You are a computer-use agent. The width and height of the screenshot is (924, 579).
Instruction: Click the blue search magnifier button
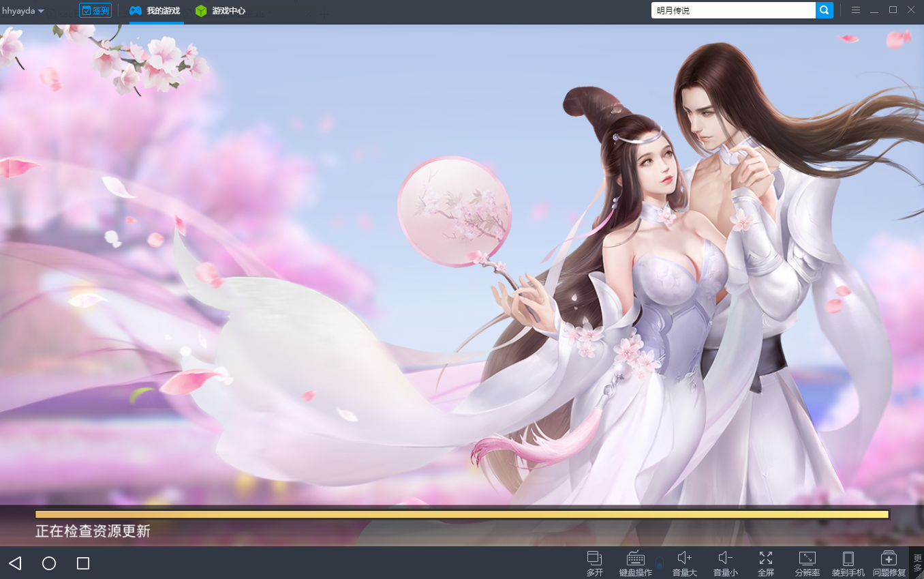(825, 10)
